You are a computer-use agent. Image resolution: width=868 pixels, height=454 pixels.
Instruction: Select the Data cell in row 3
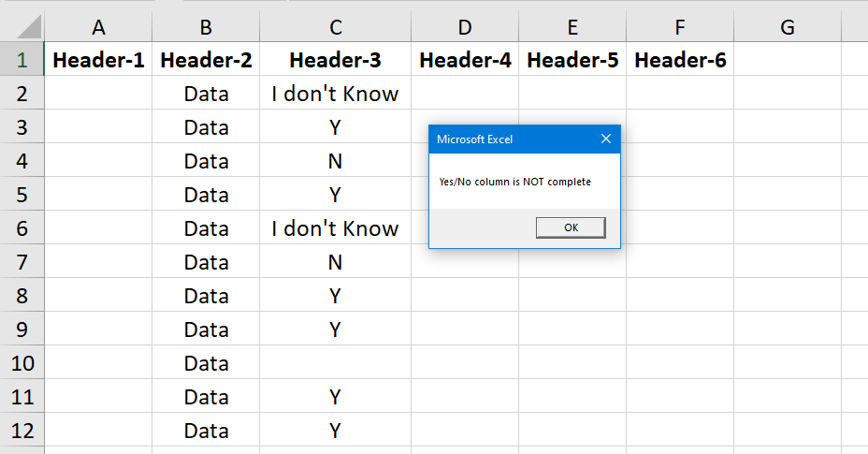(206, 127)
